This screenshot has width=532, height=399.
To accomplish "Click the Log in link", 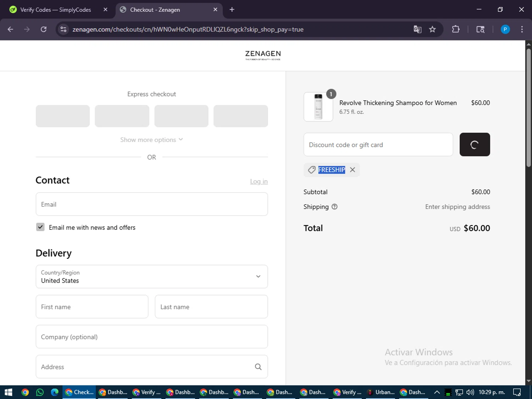I will (x=259, y=181).
